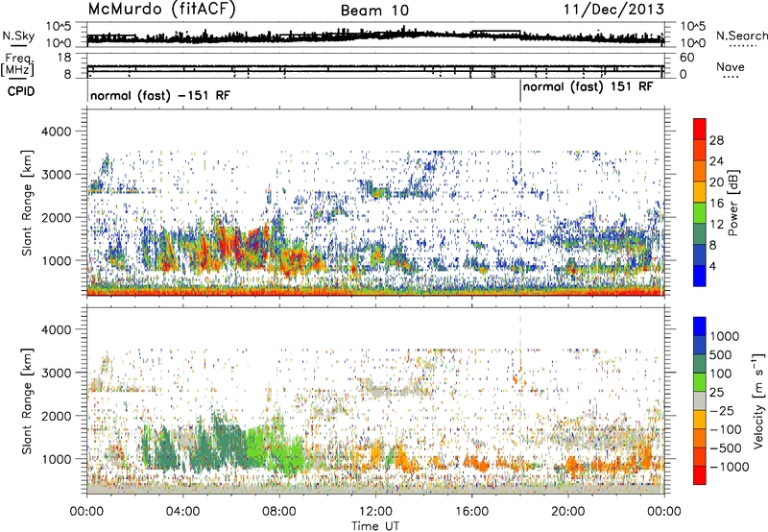The image size is (768, 532).
Task: Click the 11/Dec/2013 date label
Action: coord(613,10)
